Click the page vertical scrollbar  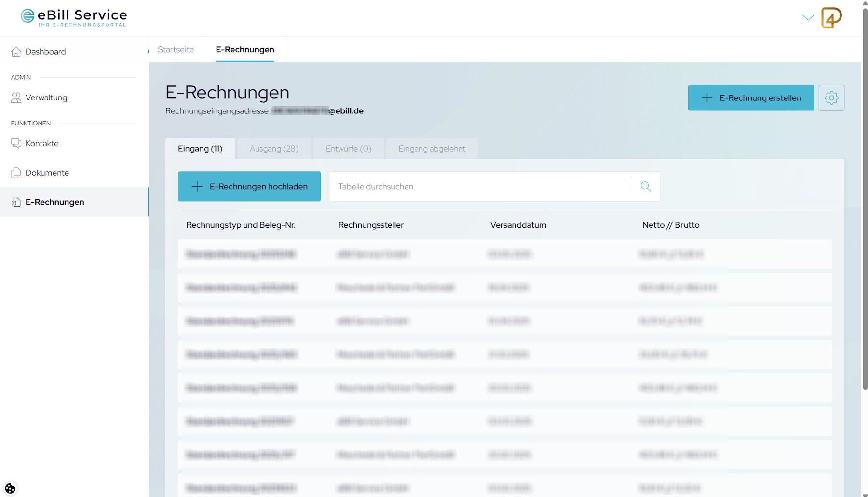point(865,198)
